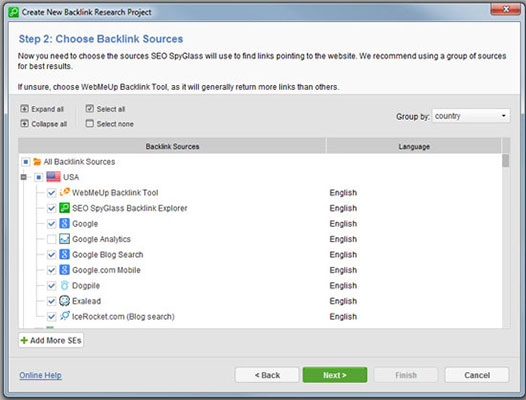Image resolution: width=526 pixels, height=400 pixels.
Task: Collapse the USA tree node
Action: (x=23, y=177)
